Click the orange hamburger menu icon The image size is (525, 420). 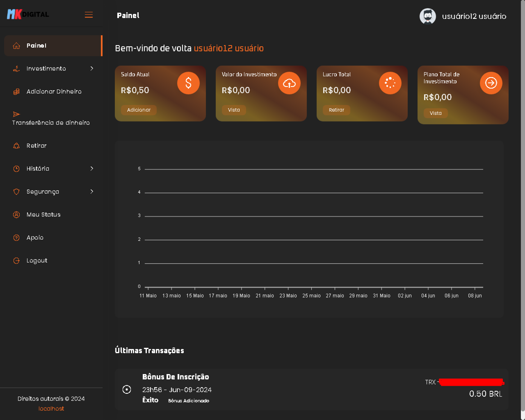tap(89, 15)
